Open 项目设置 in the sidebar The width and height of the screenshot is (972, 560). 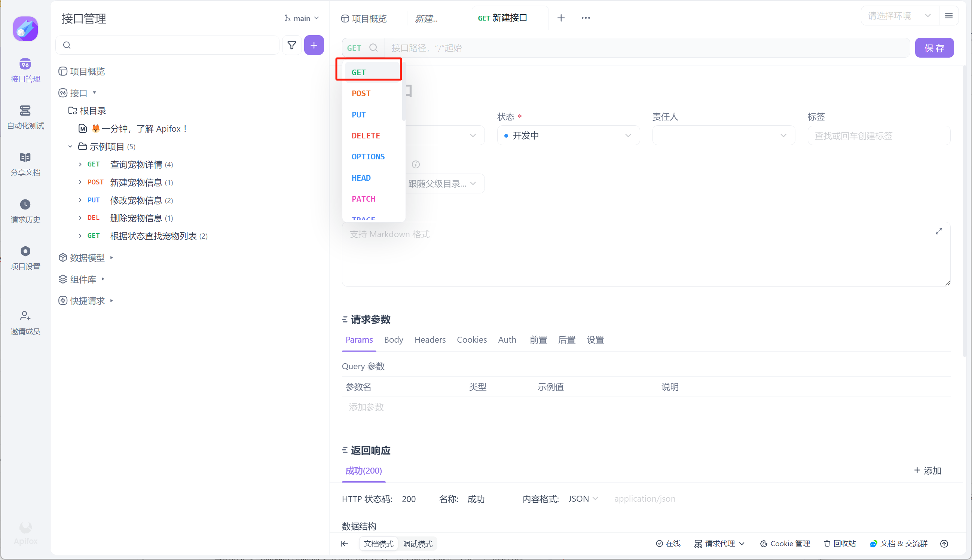click(x=25, y=251)
